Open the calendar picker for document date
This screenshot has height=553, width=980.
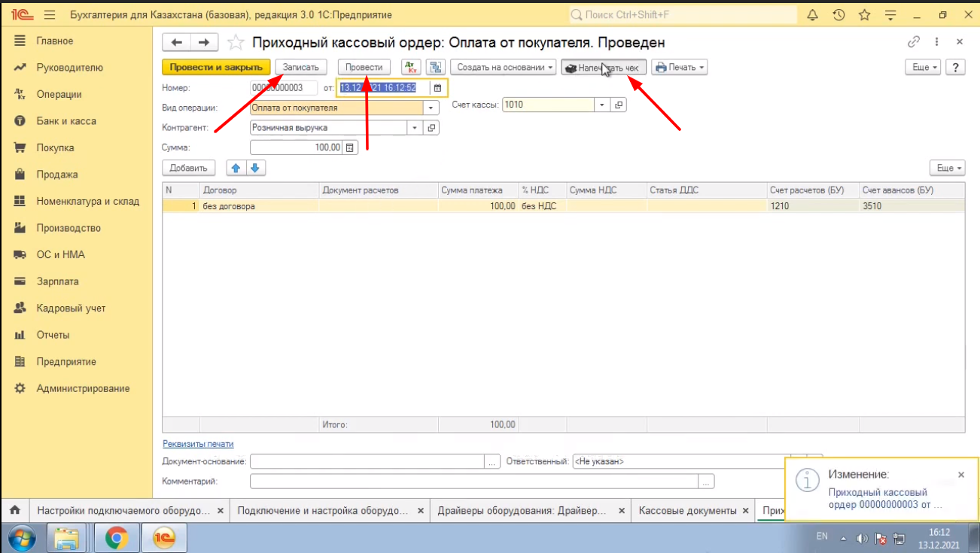pos(438,88)
